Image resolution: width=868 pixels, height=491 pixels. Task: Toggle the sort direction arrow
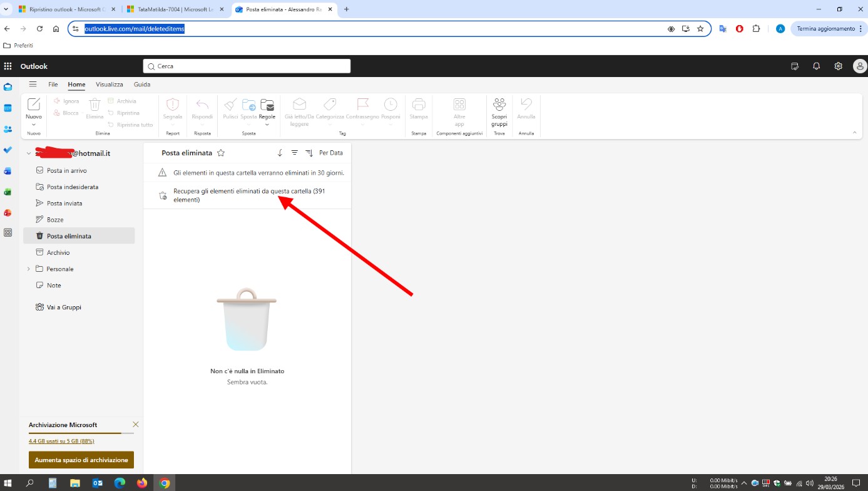click(x=280, y=153)
